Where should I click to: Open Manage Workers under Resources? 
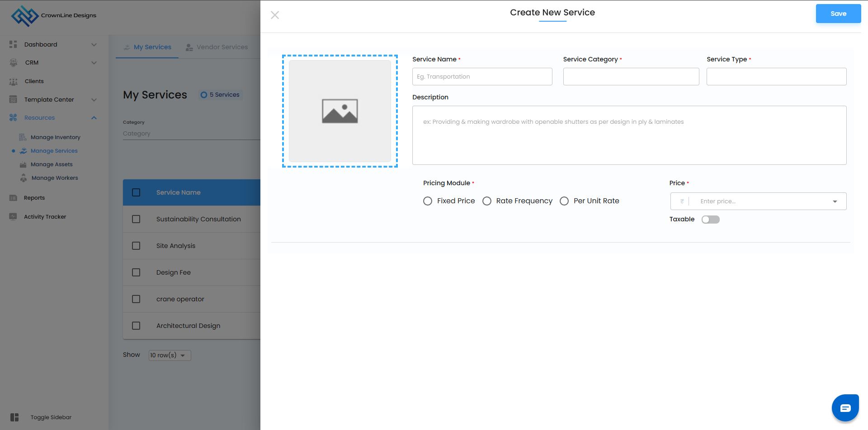pyautogui.click(x=54, y=178)
